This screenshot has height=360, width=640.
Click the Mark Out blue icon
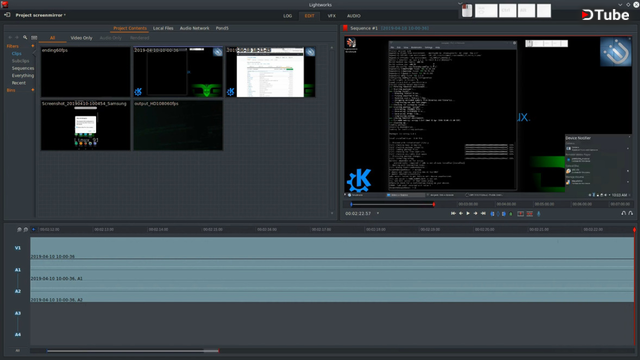[504, 213]
